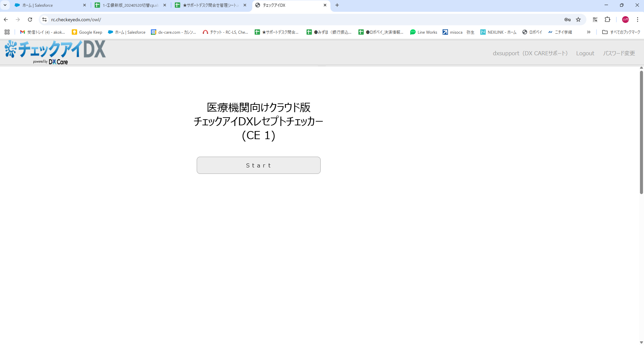Open the apps grid in bookmarks bar

tap(7, 32)
